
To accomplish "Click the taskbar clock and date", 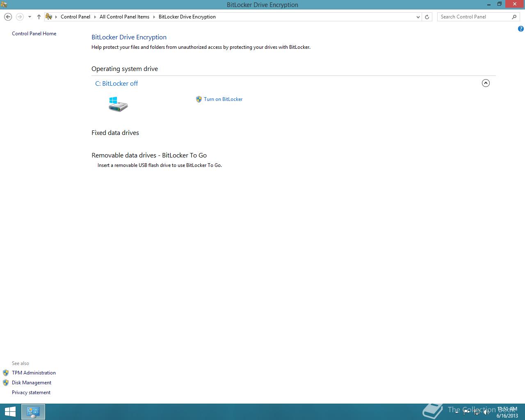I will click(x=507, y=412).
